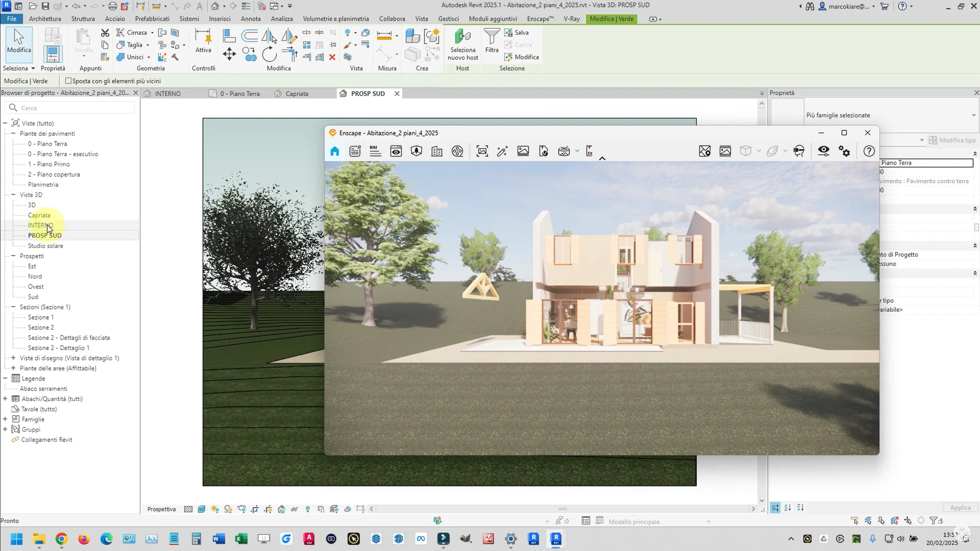Open the Enscape ribbon tab
Viewport: 980px width, 551px height.
(540, 19)
